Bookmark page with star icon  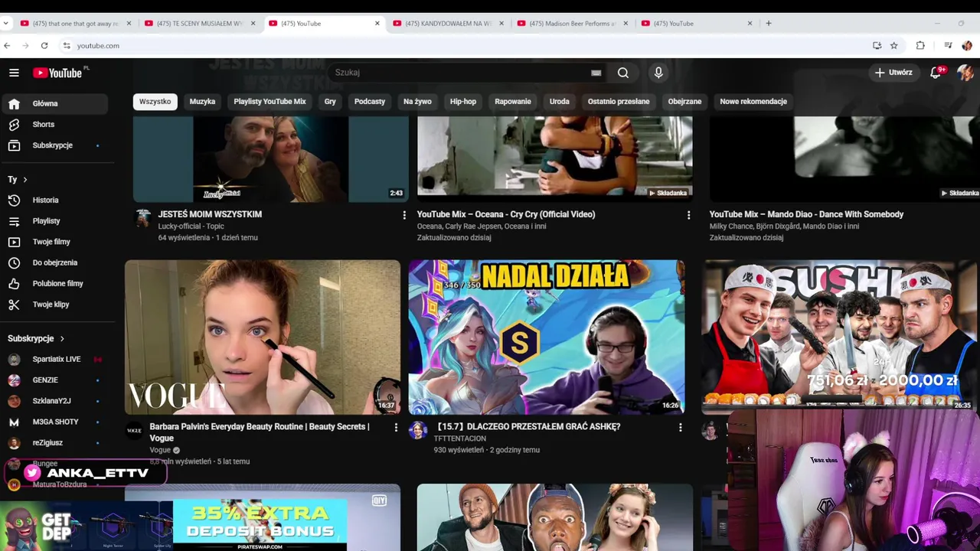pyautogui.click(x=893, y=46)
